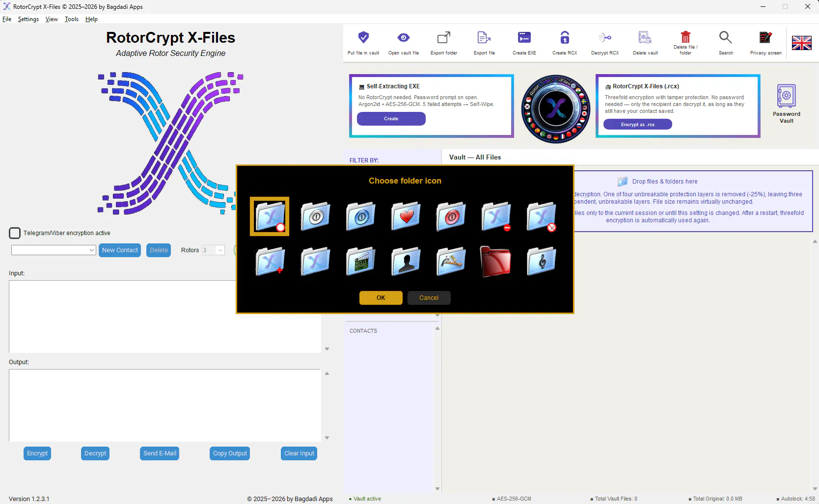The height and width of the screenshot is (504, 819).
Task: Open the Tools menu
Action: (72, 19)
